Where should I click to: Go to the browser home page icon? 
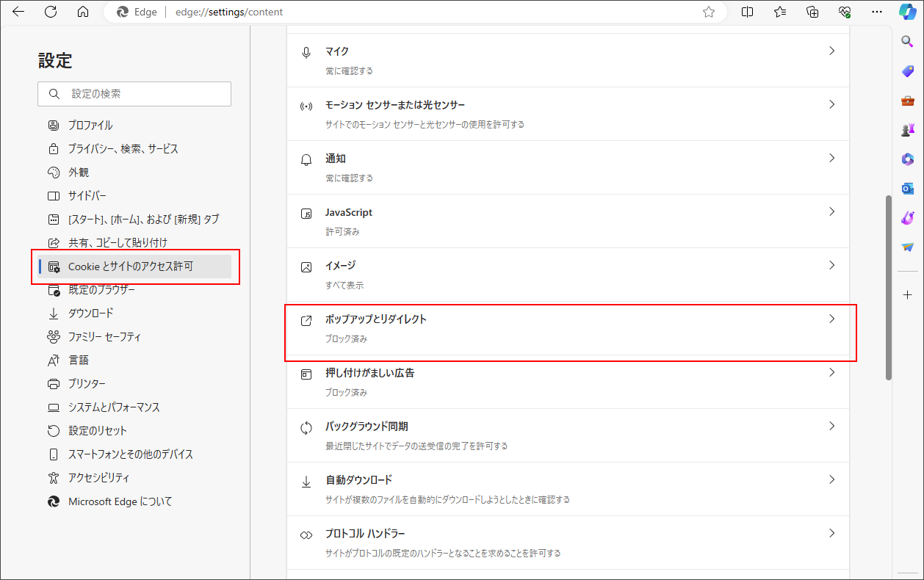tap(83, 12)
